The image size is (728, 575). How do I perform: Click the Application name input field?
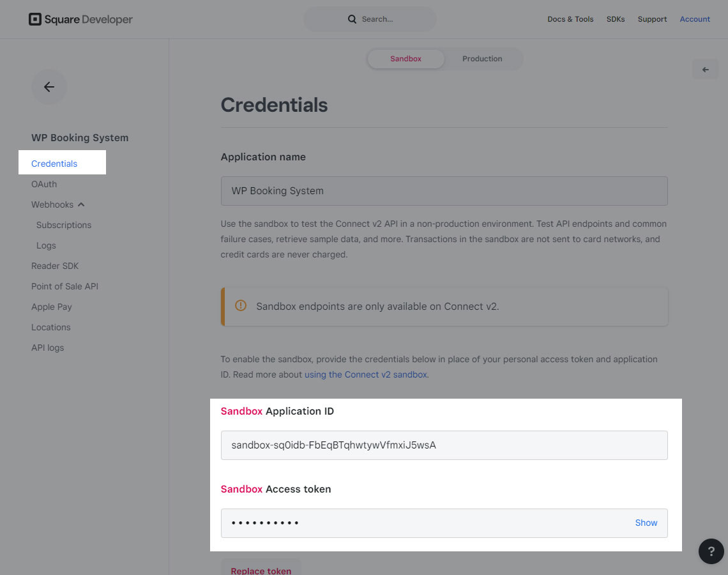pos(444,191)
